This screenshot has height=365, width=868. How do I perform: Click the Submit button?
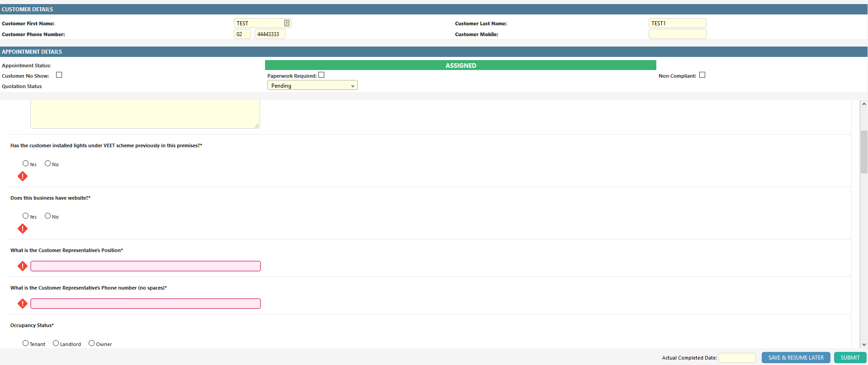point(850,358)
